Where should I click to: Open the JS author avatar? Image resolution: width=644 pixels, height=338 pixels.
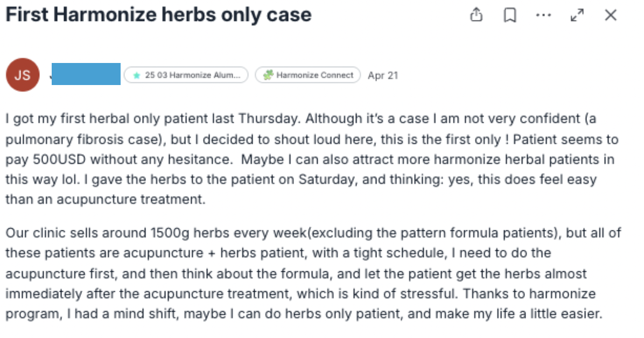[x=22, y=75]
